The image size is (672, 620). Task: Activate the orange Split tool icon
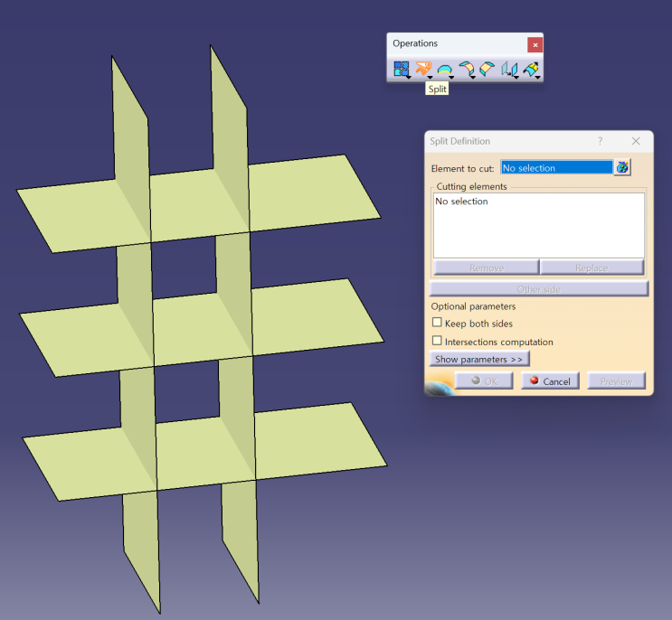tap(422, 68)
